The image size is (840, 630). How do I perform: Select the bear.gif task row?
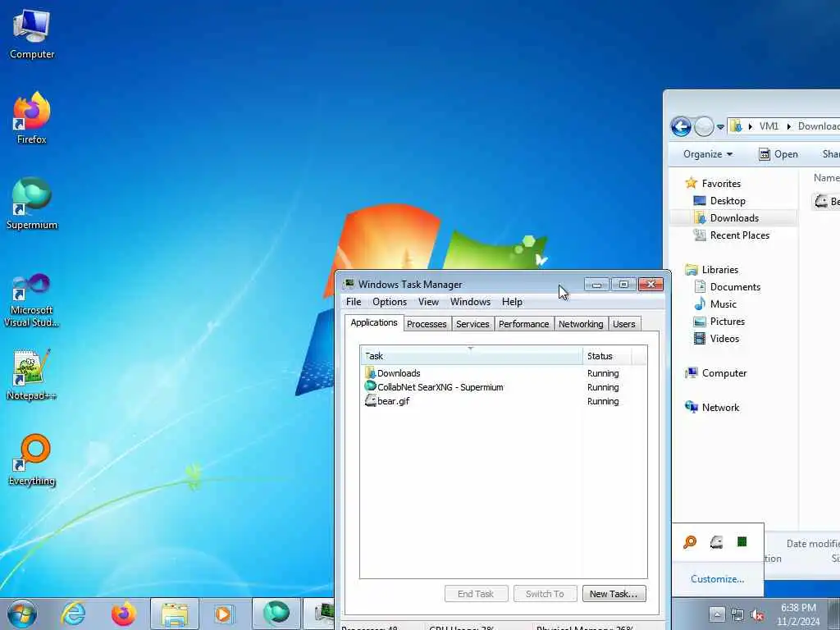(x=504, y=401)
